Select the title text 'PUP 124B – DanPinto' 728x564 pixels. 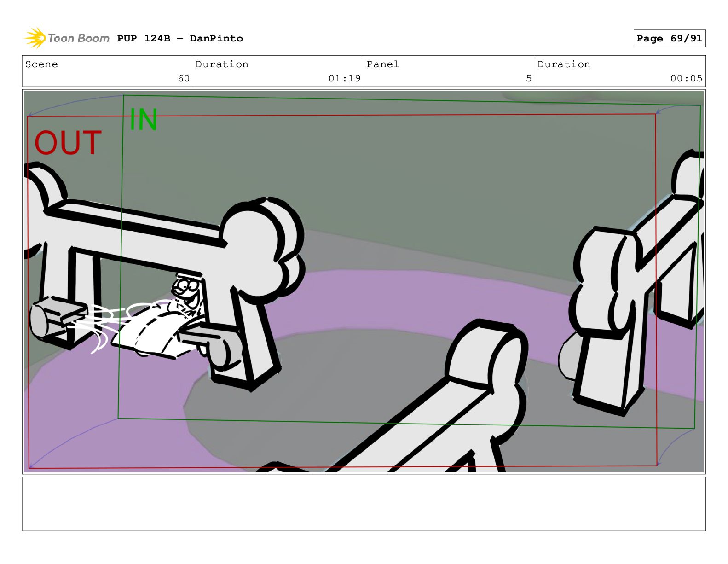180,38
